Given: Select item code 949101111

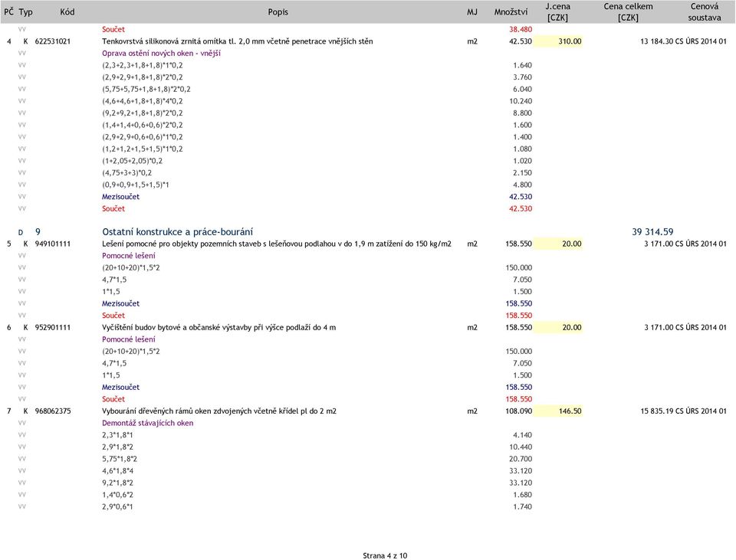Looking at the screenshot, I should click(x=53, y=244).
